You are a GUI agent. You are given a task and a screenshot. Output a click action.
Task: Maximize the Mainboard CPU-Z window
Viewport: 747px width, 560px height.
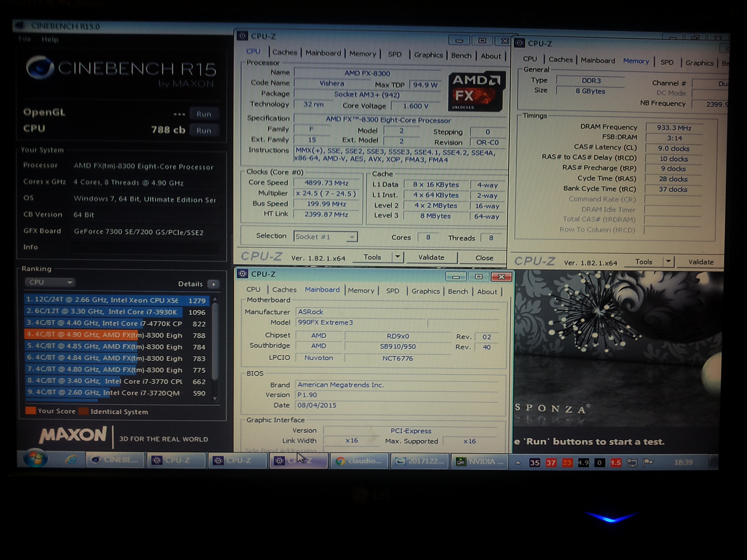[479, 277]
